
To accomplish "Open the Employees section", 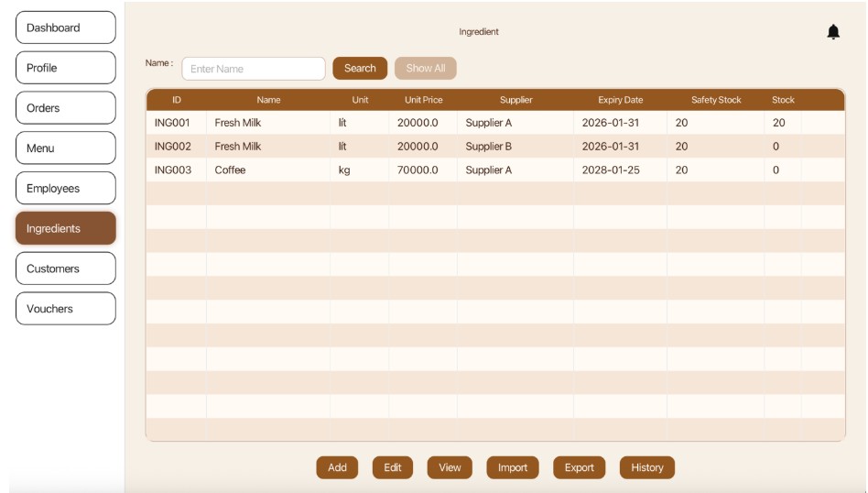I will (x=66, y=189).
